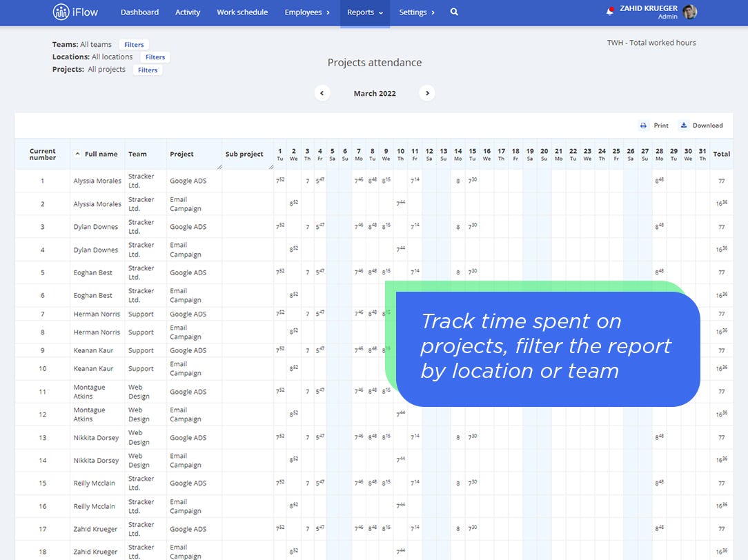Navigate to Work schedule

[x=242, y=12]
